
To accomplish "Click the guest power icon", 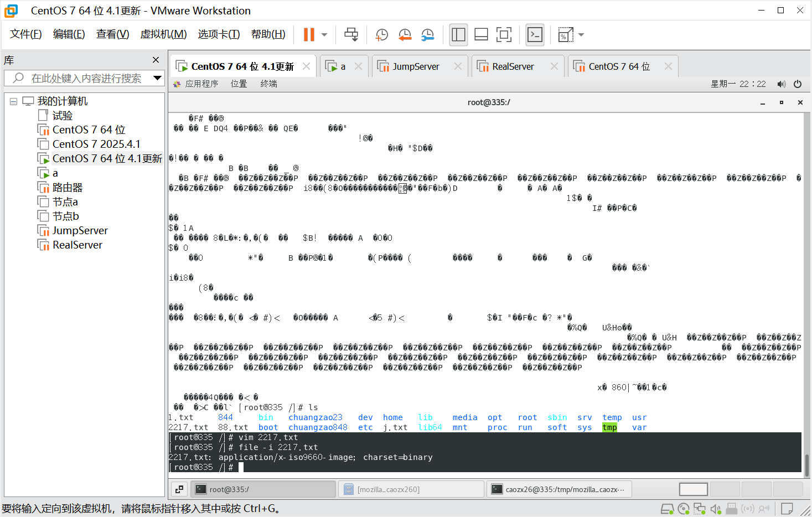I will coord(798,84).
